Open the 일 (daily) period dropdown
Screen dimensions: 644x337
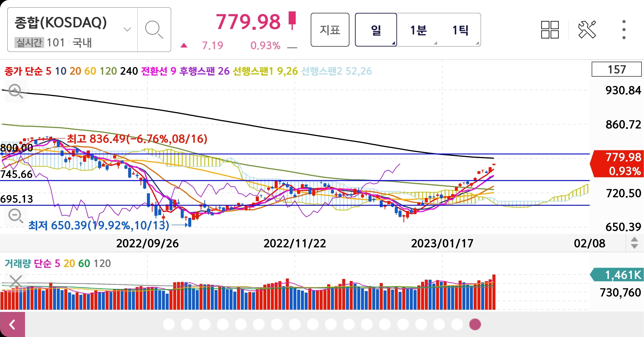click(x=376, y=30)
